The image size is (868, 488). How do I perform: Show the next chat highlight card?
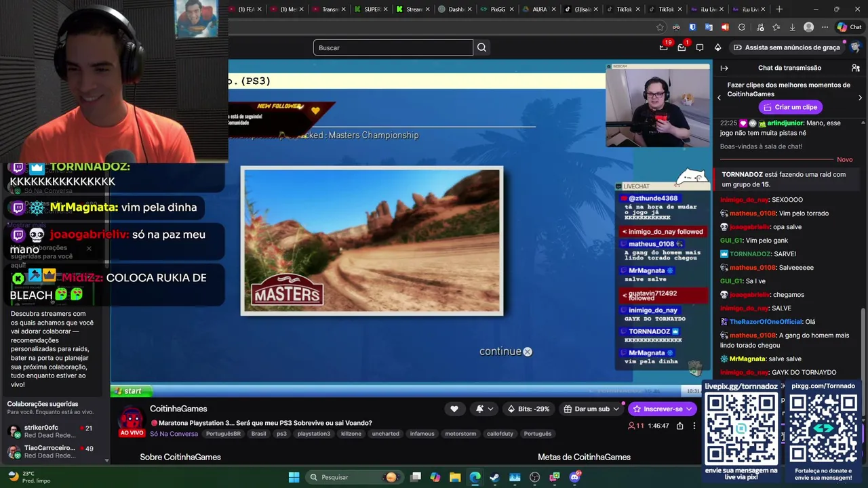coord(860,98)
